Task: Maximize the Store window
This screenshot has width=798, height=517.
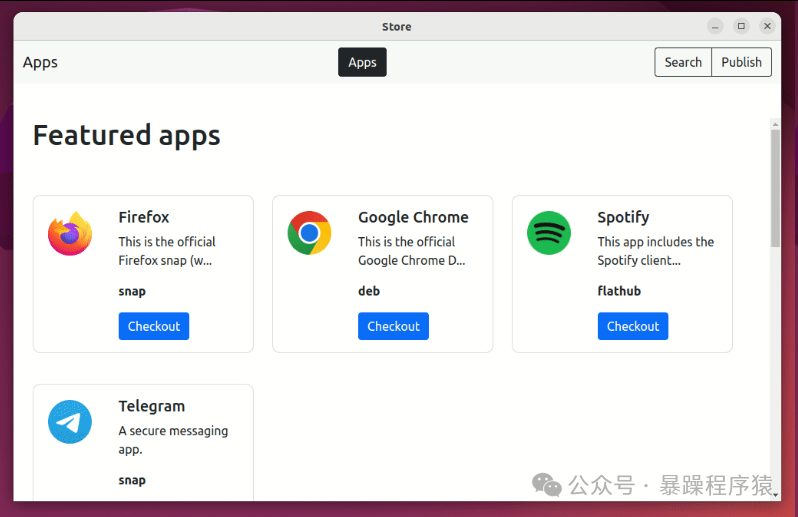Action: (742, 26)
